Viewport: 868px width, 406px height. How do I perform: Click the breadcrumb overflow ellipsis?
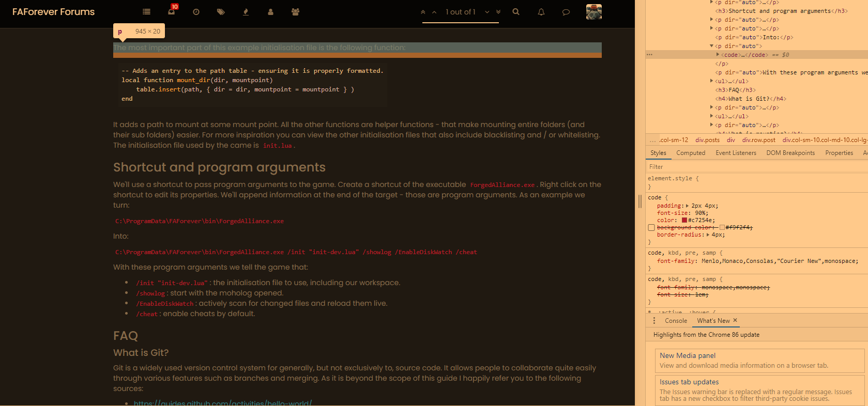(x=653, y=140)
